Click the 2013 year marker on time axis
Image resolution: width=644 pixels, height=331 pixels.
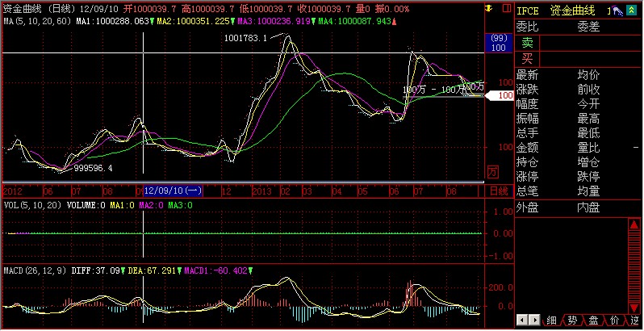tap(262, 191)
